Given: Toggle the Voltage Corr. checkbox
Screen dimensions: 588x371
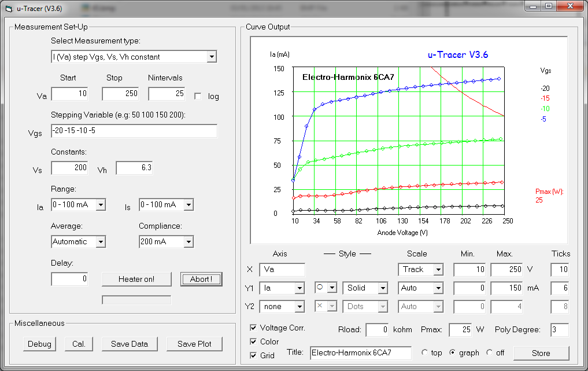Looking at the screenshot, I should (253, 328).
